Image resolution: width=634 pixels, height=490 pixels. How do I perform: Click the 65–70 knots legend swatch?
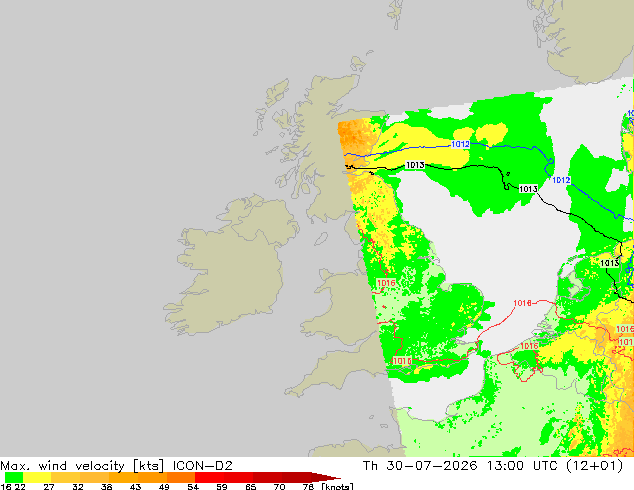pos(268,477)
